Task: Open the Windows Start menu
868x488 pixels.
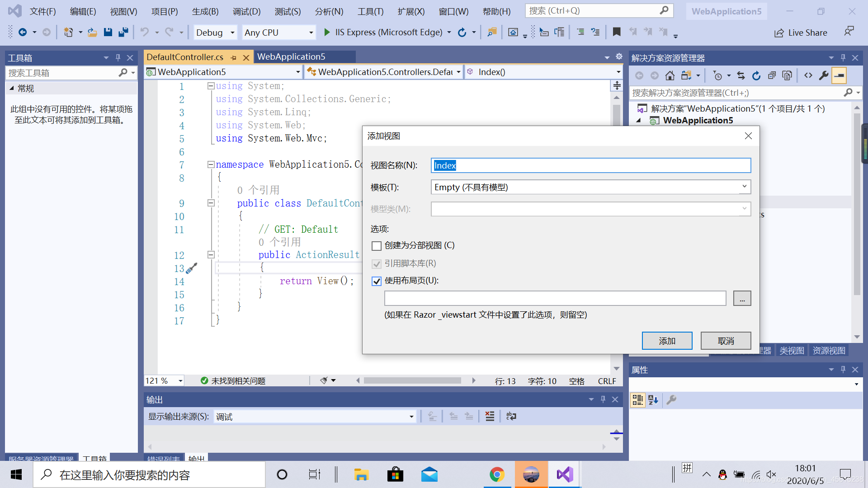Action: (x=16, y=474)
